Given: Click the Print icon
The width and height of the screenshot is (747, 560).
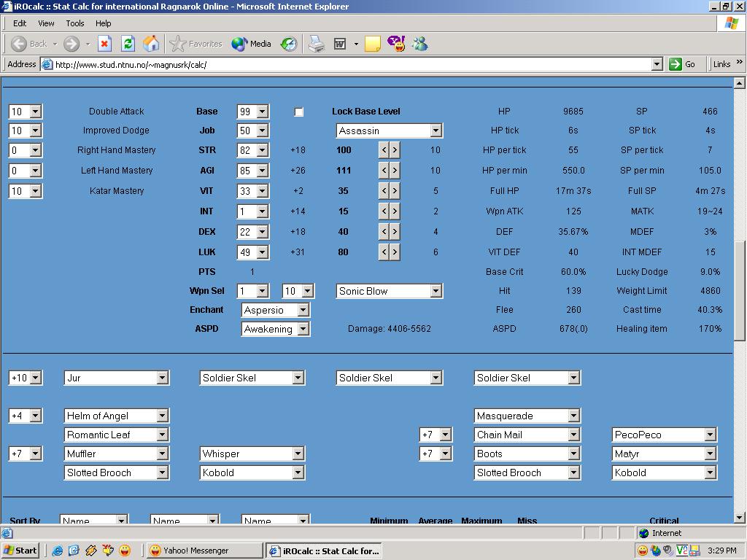Looking at the screenshot, I should 316,44.
